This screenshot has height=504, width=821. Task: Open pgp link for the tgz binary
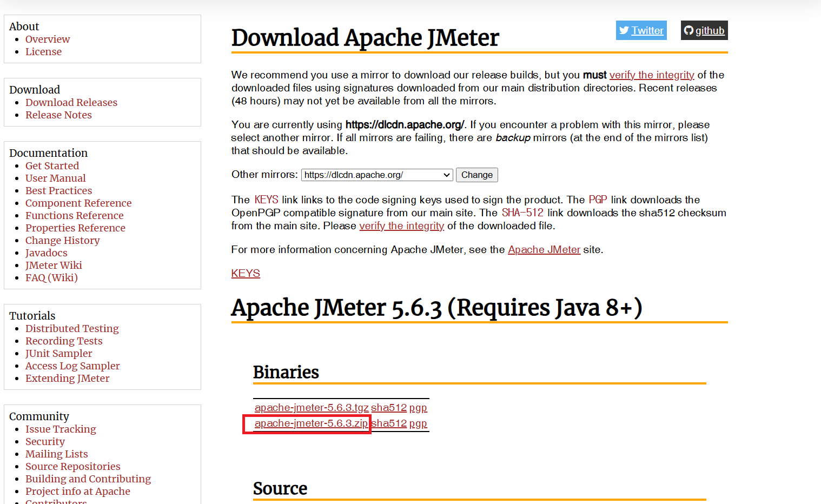[418, 407]
